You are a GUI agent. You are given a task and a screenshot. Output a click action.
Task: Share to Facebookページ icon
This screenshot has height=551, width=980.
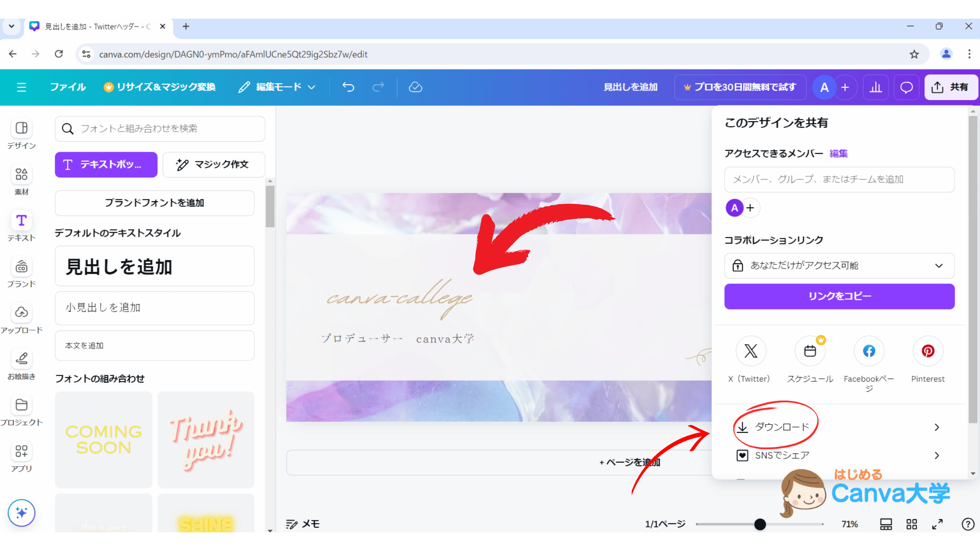[x=869, y=351]
